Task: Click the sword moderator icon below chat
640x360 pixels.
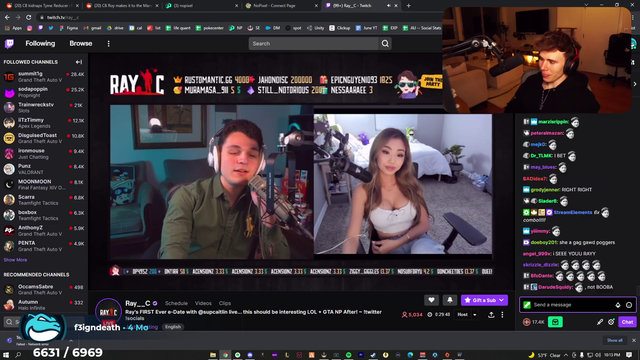Action: pos(600,322)
